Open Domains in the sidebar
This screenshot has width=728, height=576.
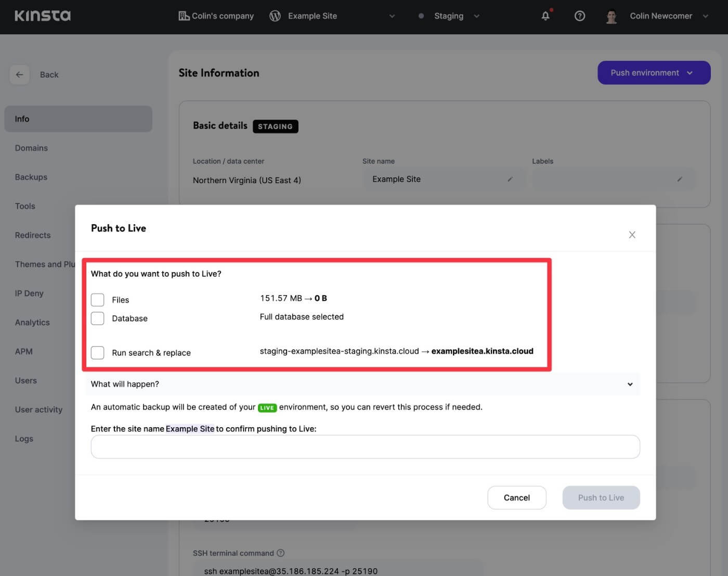click(x=31, y=148)
